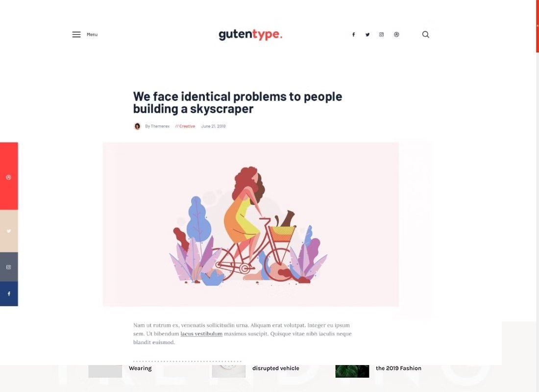The image size is (539, 392).
Task: Open search with the magnifier icon
Action: 425,34
